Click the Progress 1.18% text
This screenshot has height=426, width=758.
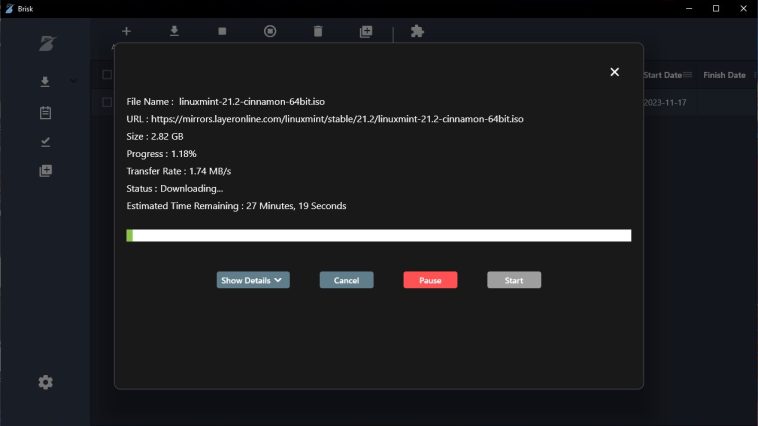pos(161,154)
